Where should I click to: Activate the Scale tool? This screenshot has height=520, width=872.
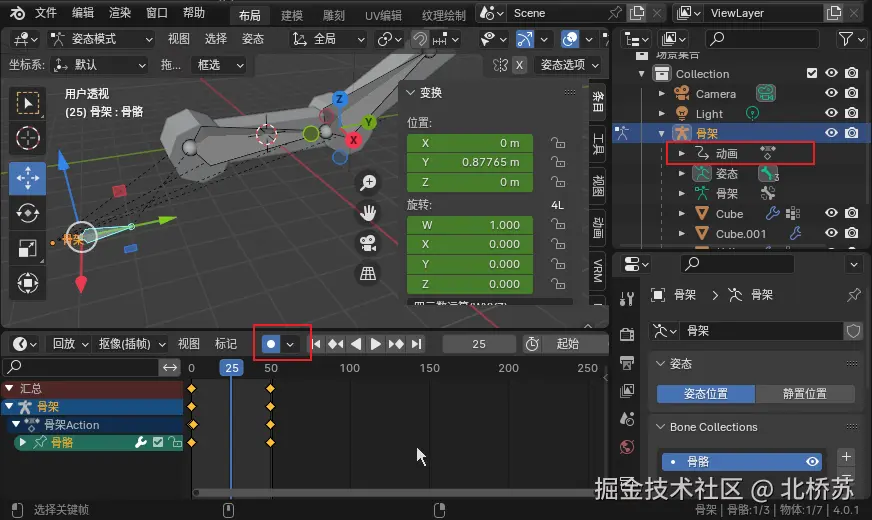click(x=27, y=248)
